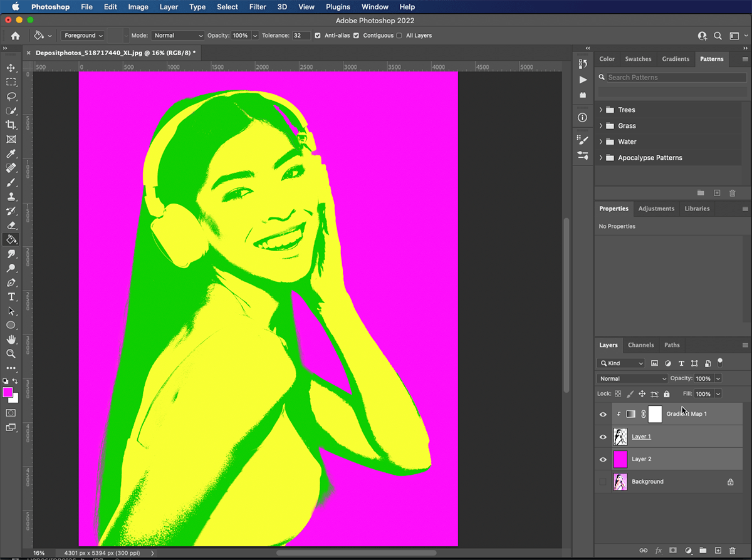Toggle the Anti-alias checkbox
Screen dimensions: 752x560
(x=318, y=36)
